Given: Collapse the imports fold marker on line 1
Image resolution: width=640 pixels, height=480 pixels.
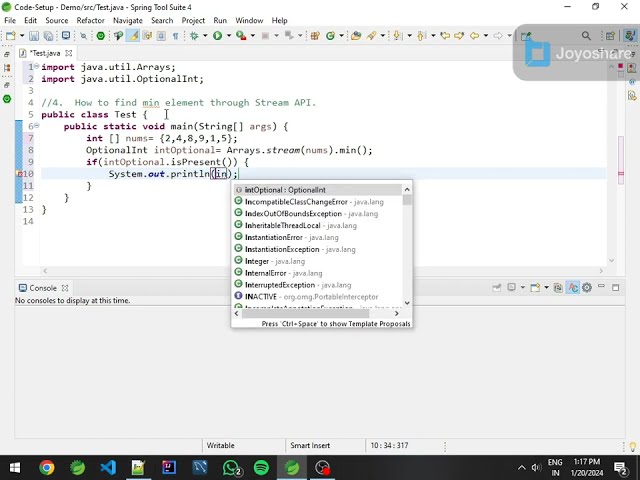Looking at the screenshot, I should (x=36, y=66).
